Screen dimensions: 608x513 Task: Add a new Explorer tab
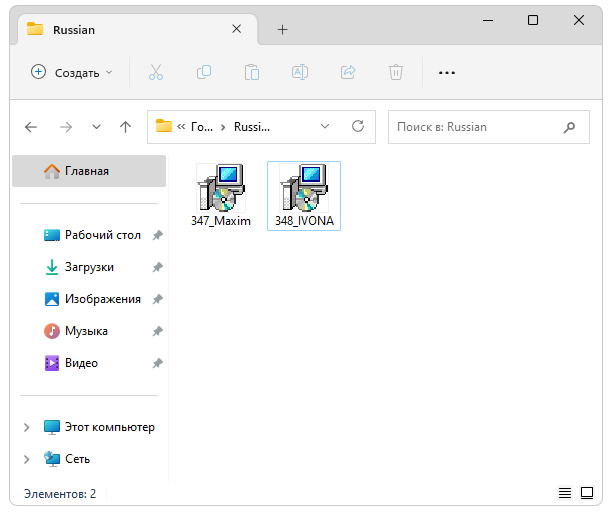(283, 29)
